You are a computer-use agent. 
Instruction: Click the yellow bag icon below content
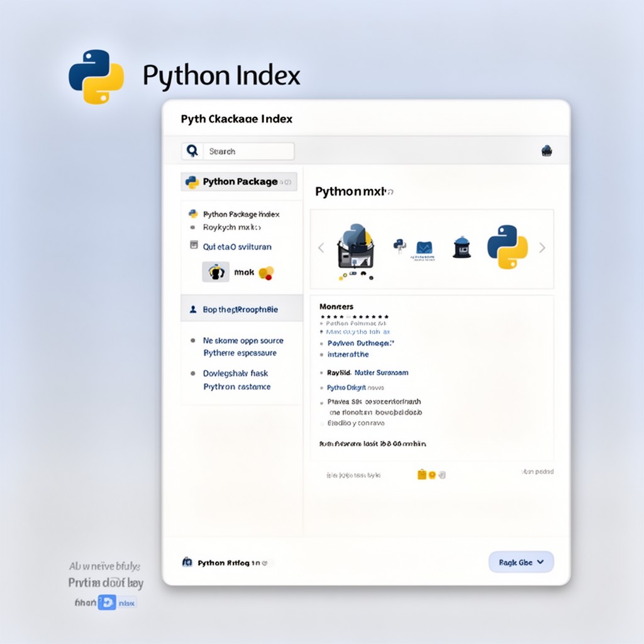pyautogui.click(x=421, y=474)
